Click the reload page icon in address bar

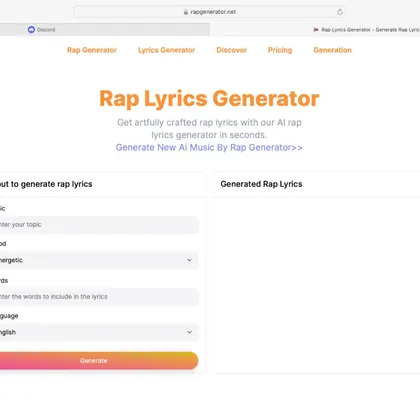point(340,12)
